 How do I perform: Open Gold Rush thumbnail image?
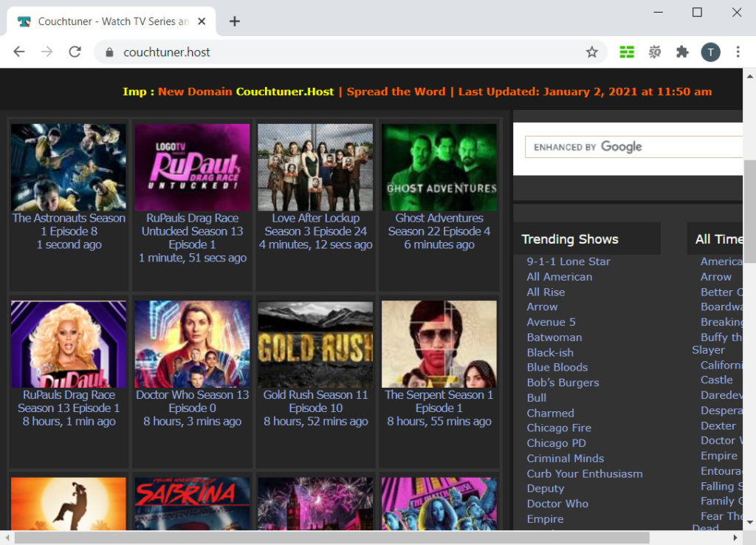[315, 344]
